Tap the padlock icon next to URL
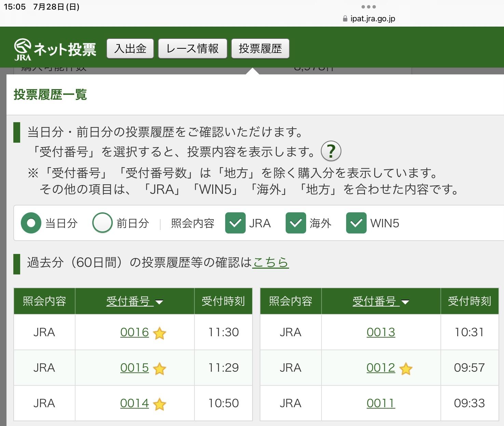This screenshot has height=426, width=504. tap(345, 19)
